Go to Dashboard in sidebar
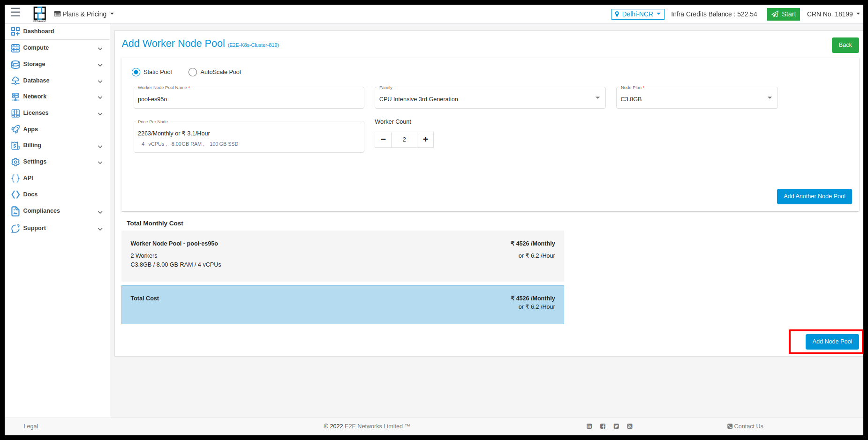 (38, 31)
